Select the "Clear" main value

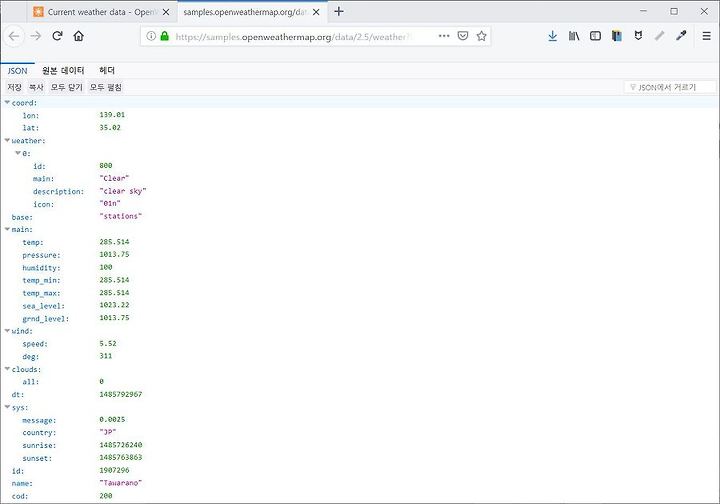coord(114,178)
